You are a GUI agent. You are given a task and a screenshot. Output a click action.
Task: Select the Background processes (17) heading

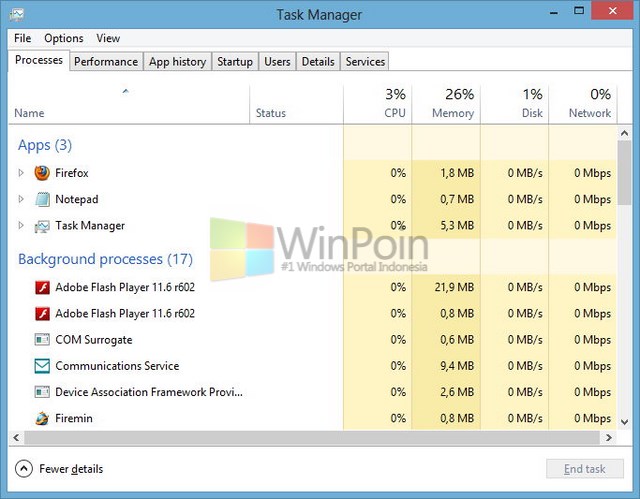click(105, 259)
